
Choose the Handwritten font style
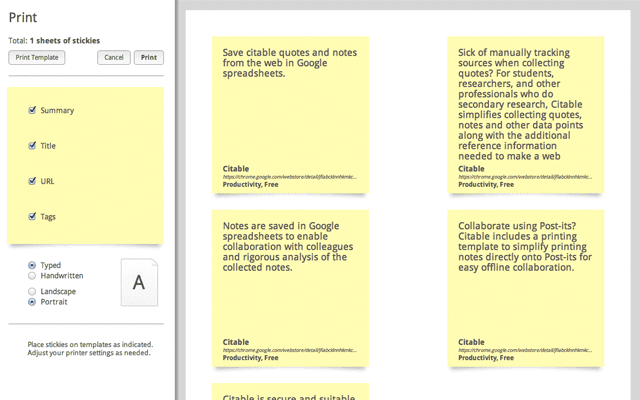point(33,275)
